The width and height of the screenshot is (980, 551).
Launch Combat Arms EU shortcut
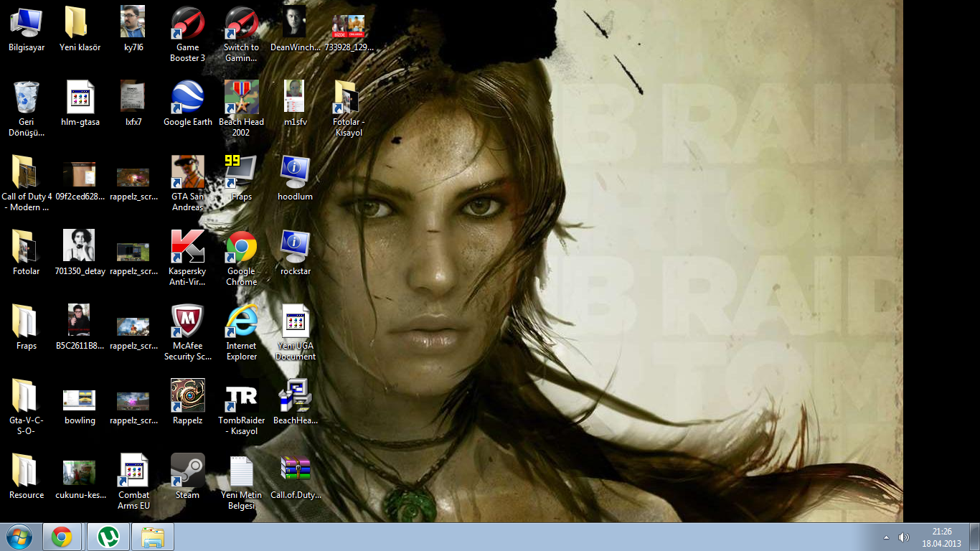point(133,481)
